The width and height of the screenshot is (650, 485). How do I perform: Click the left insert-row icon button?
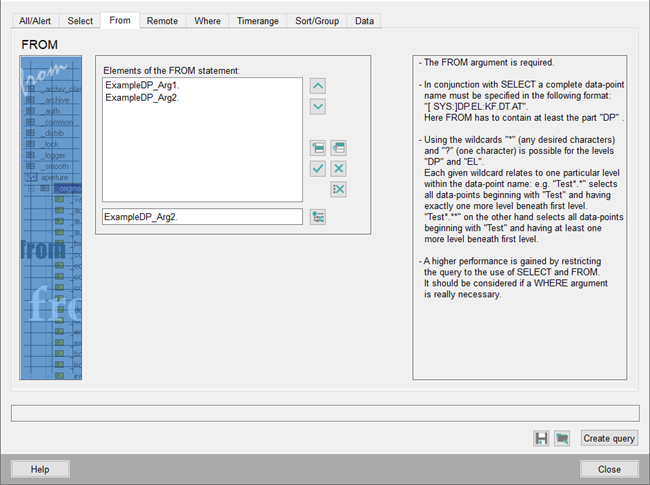318,148
